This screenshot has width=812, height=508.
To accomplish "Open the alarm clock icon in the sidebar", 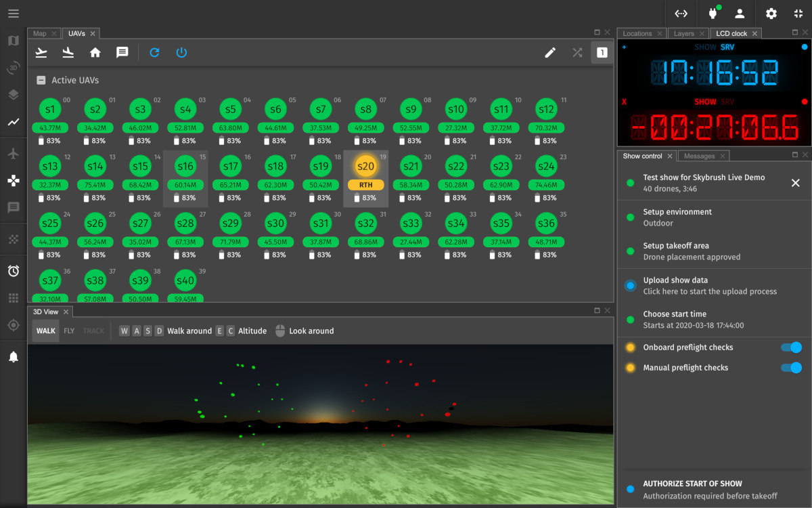I will [13, 271].
